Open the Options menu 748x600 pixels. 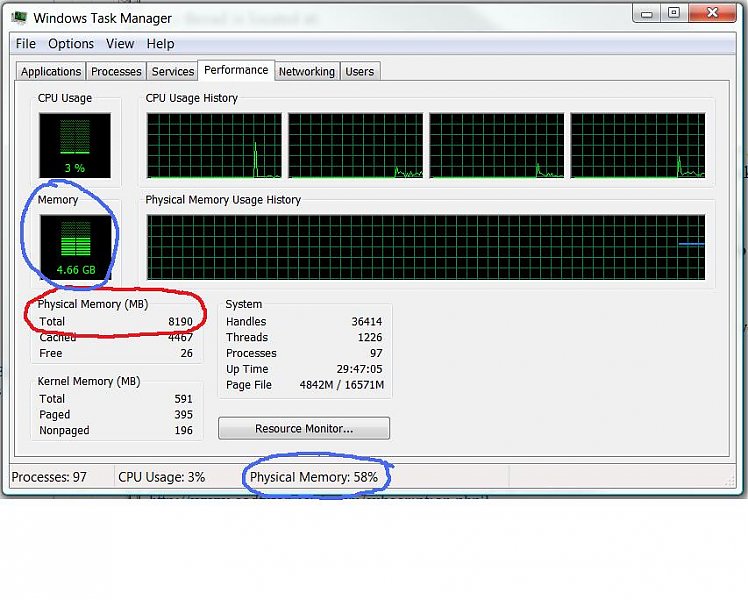click(71, 44)
